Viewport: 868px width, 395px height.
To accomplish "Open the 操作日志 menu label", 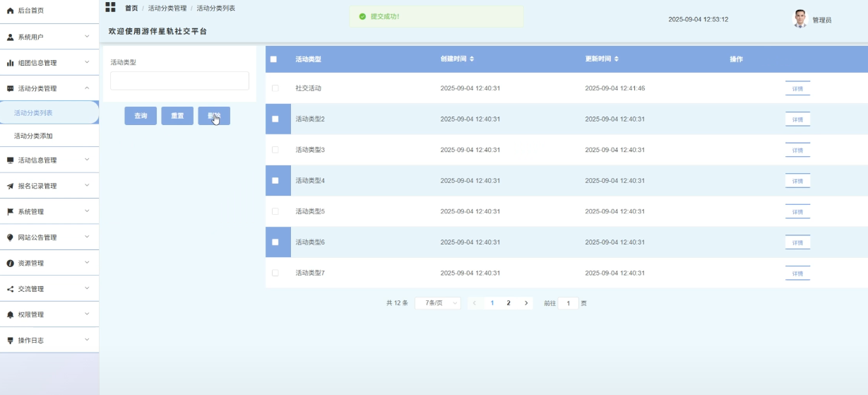I will click(x=31, y=340).
